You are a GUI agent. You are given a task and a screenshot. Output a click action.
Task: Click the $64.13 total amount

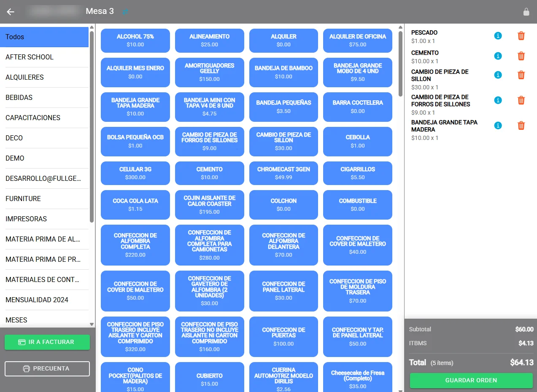(522, 362)
